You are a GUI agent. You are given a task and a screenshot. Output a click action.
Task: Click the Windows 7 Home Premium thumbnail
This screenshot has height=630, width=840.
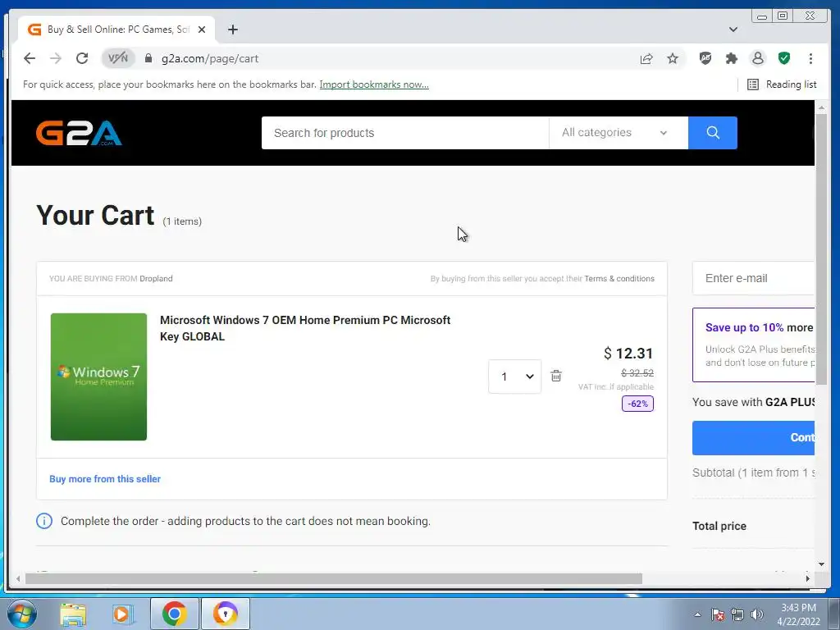click(98, 377)
